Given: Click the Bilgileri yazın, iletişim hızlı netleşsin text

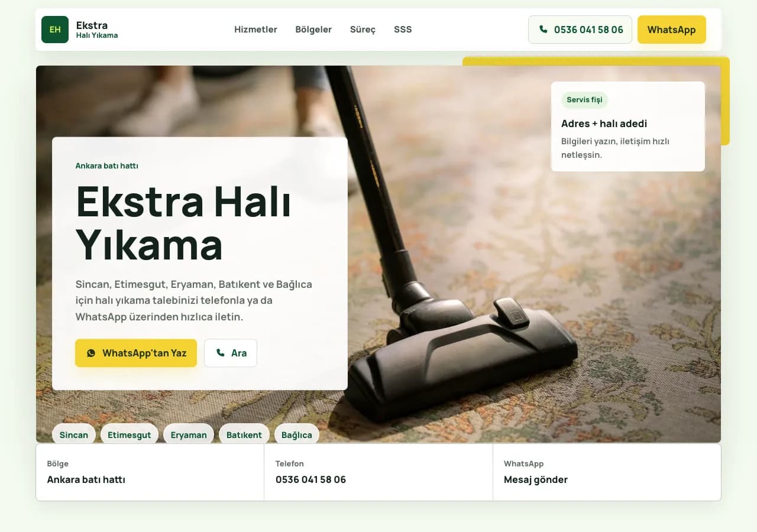Looking at the screenshot, I should (x=615, y=148).
